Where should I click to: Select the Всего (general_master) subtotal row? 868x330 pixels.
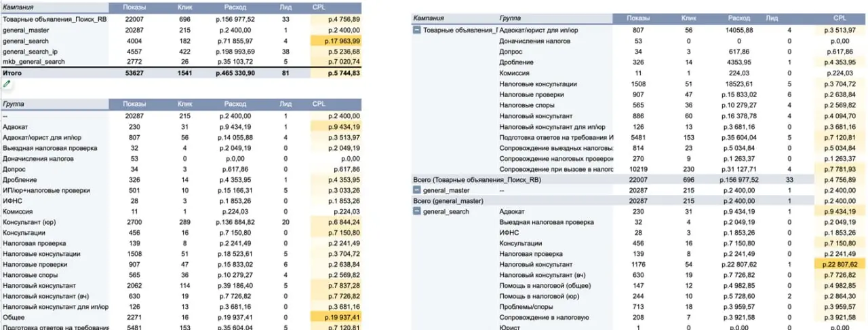pos(639,201)
